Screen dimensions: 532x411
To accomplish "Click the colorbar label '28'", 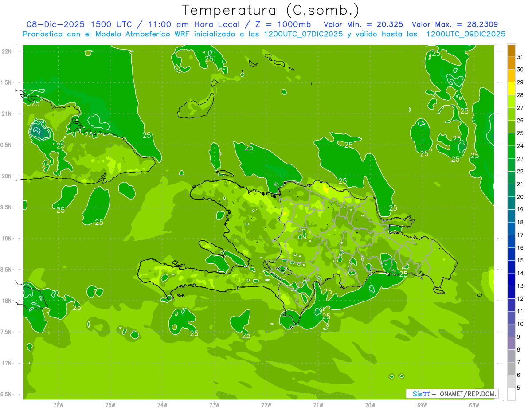I will (520, 95).
